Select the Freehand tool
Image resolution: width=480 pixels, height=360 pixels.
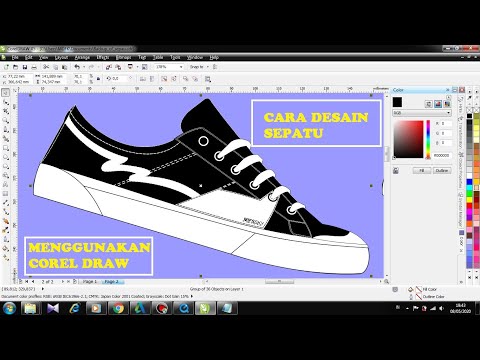(6, 129)
